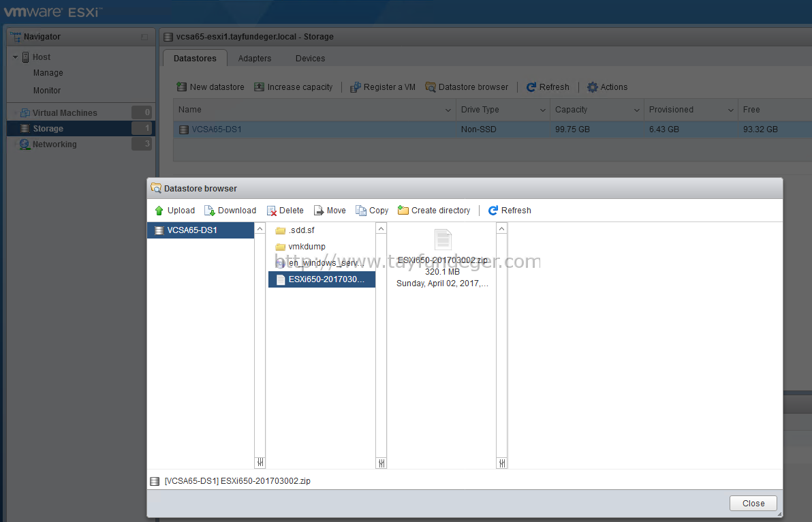
Task: Open the Provisioned column dropdown arrow
Action: pos(731,110)
